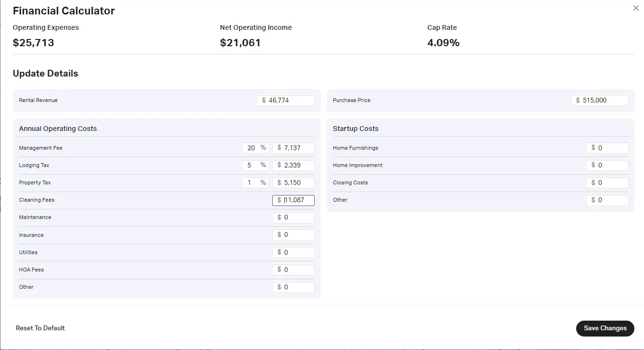Edit the Insurance cost field

pos(293,235)
